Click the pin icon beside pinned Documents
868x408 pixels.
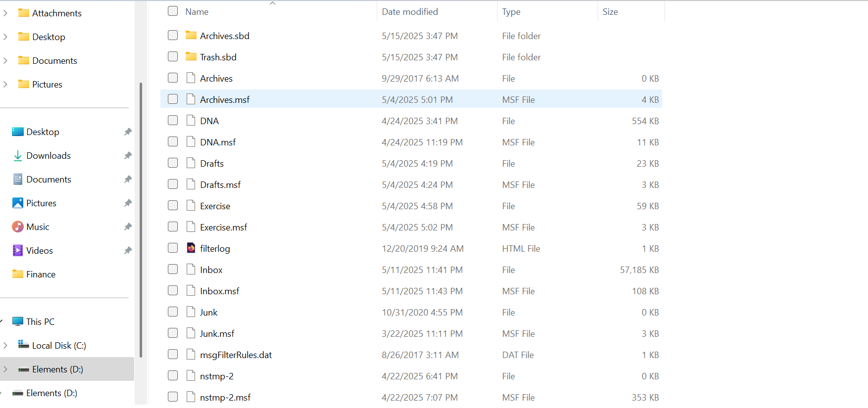[x=128, y=179]
